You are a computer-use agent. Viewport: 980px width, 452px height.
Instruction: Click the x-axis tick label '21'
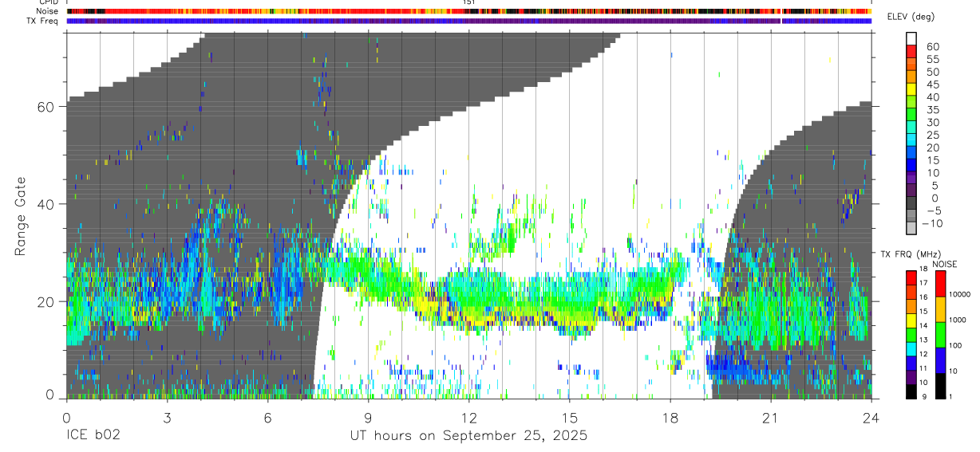pos(771,417)
